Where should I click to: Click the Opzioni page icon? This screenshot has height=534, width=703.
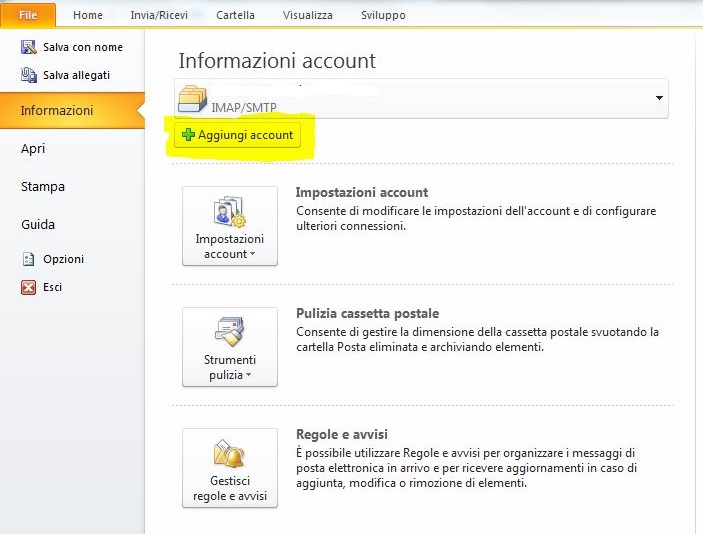pyautogui.click(x=29, y=259)
